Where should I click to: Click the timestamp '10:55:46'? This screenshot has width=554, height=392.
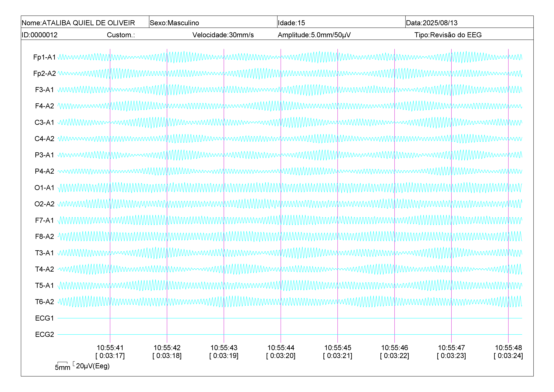(x=394, y=348)
